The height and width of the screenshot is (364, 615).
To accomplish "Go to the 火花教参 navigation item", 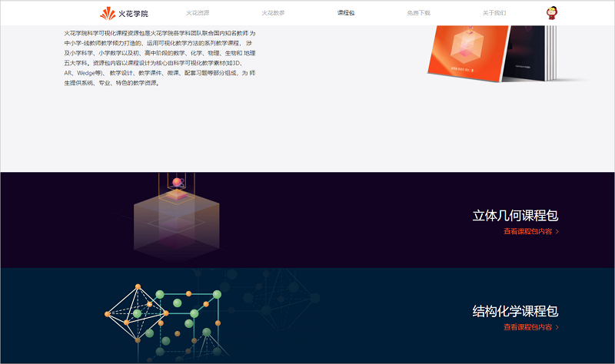I will coord(274,13).
